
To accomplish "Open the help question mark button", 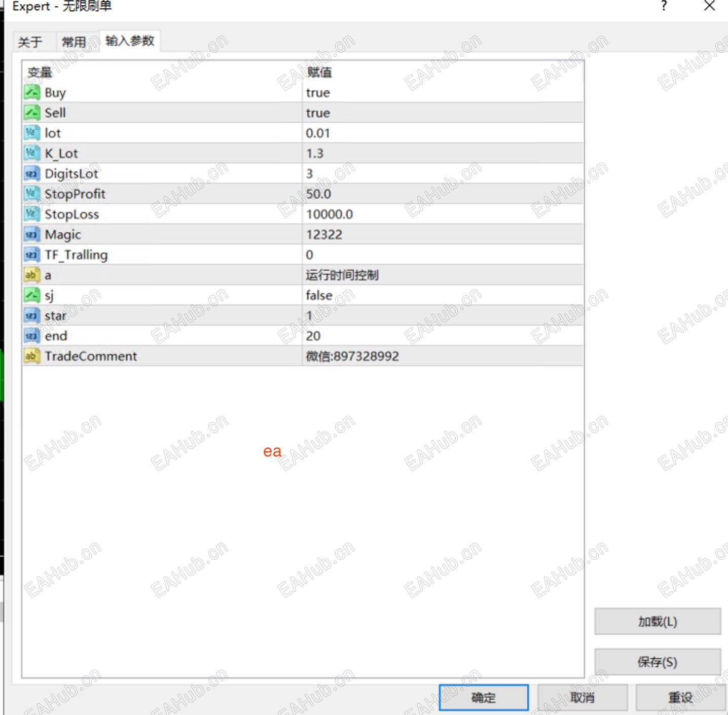I will [664, 6].
